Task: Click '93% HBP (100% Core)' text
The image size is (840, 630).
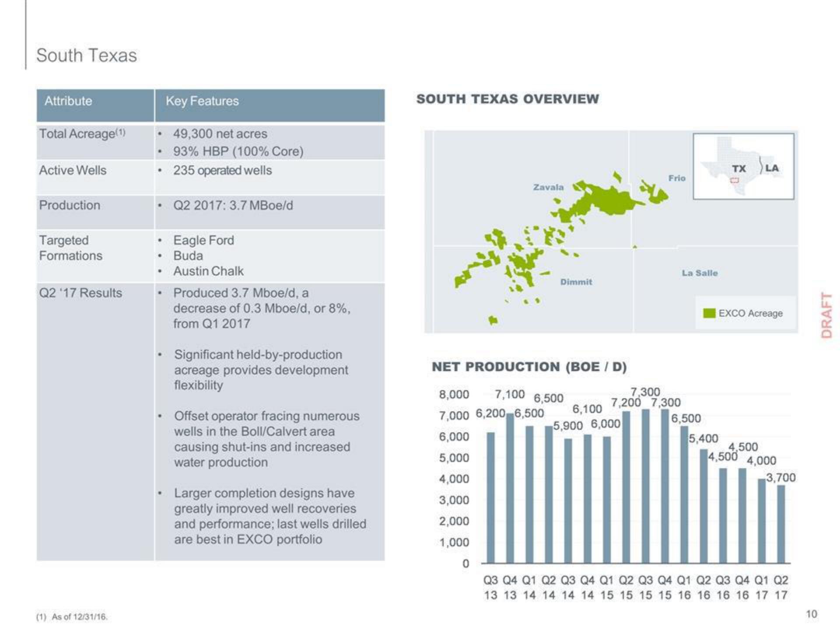Action: (238, 151)
